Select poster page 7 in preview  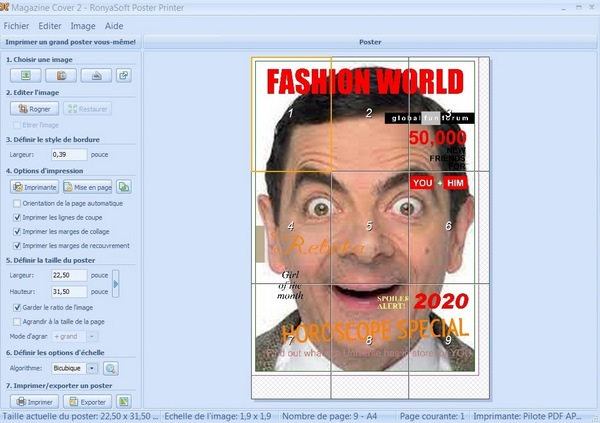point(291,340)
